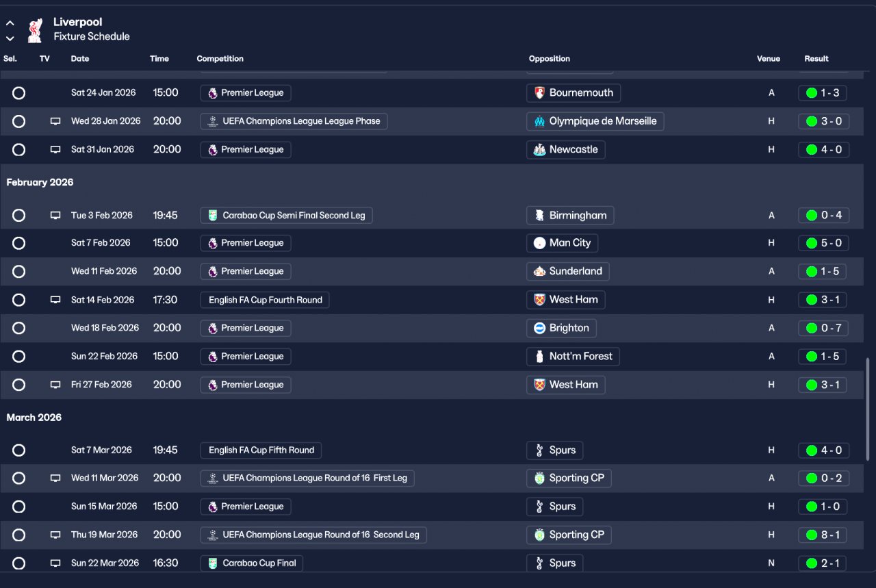The height and width of the screenshot is (588, 876).
Task: Click the TV icon on the Carabao Cup Final row
Action: coord(55,563)
